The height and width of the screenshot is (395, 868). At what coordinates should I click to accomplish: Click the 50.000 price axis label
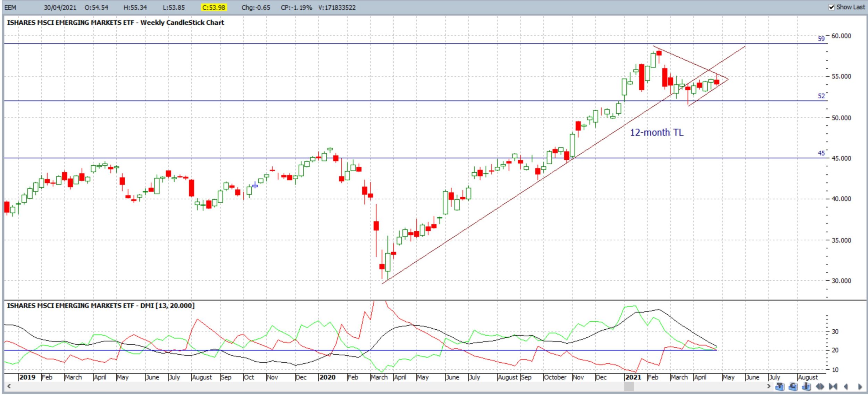[841, 118]
